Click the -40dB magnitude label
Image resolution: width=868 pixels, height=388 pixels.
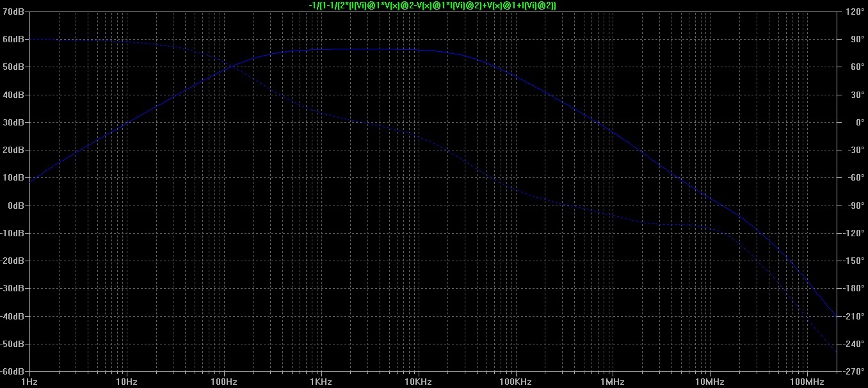[x=13, y=316]
